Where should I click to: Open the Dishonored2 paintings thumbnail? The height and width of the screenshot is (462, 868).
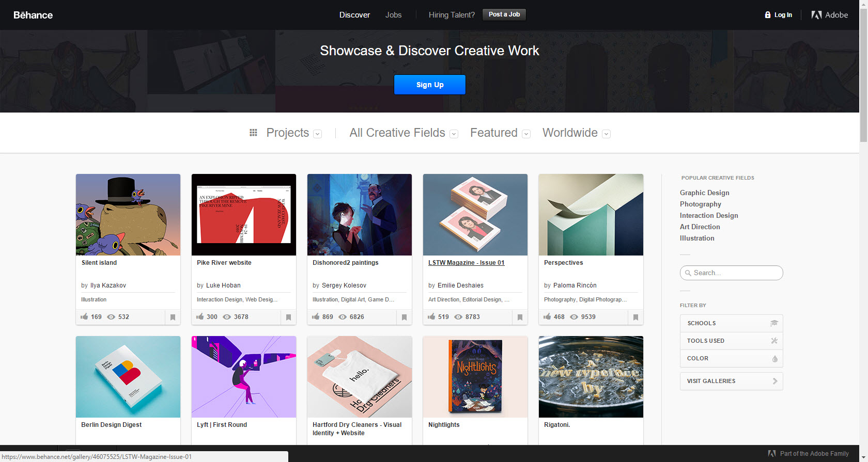tap(360, 215)
